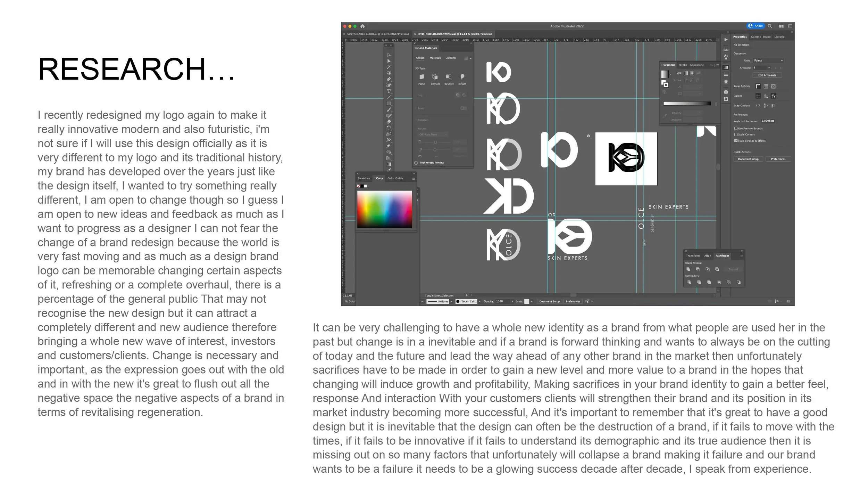868x489 pixels.
Task: Select the Rectangle tool
Action: (x=389, y=104)
